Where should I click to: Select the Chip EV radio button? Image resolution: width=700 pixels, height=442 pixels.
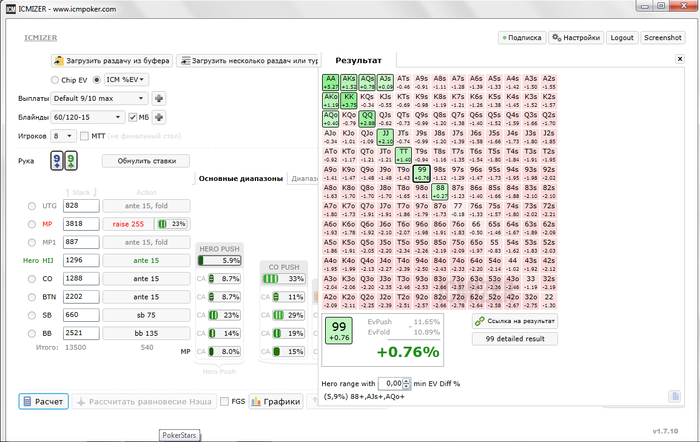(55, 80)
